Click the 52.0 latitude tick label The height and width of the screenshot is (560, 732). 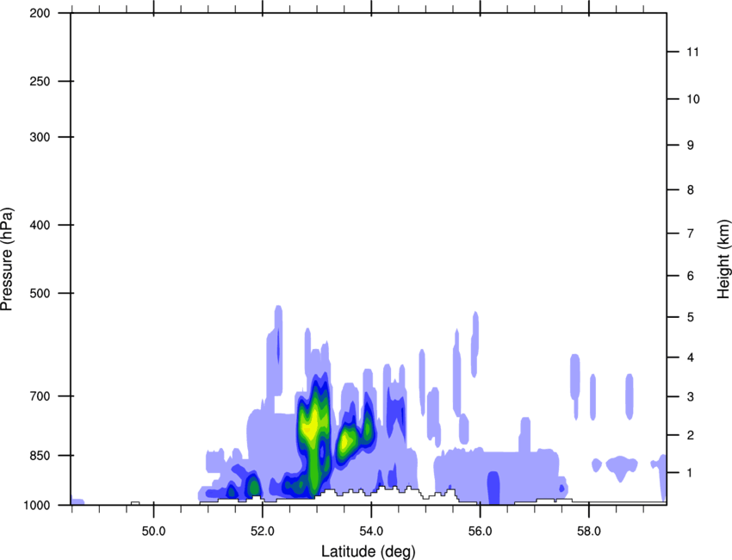point(263,532)
